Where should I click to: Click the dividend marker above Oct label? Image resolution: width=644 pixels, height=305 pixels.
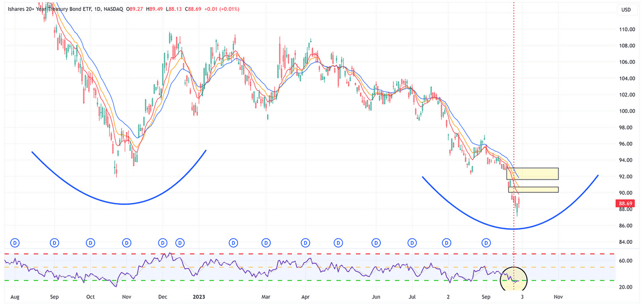pyautogui.click(x=91, y=243)
